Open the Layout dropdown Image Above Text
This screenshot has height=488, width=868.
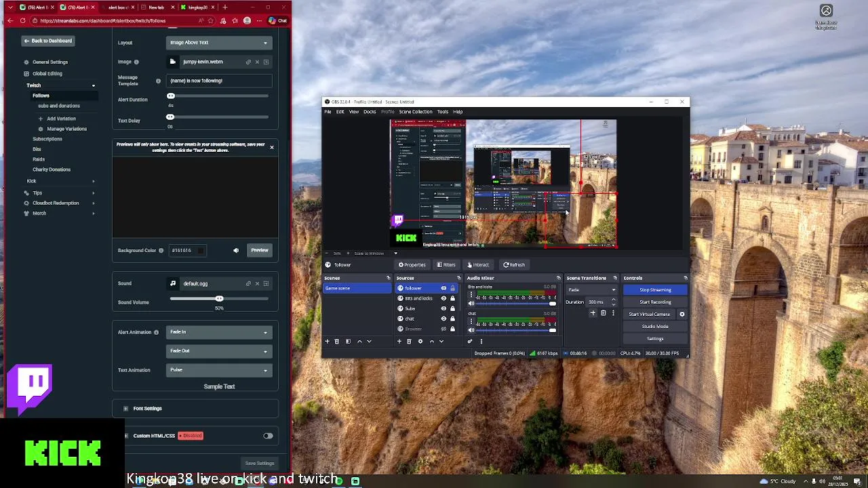219,42
